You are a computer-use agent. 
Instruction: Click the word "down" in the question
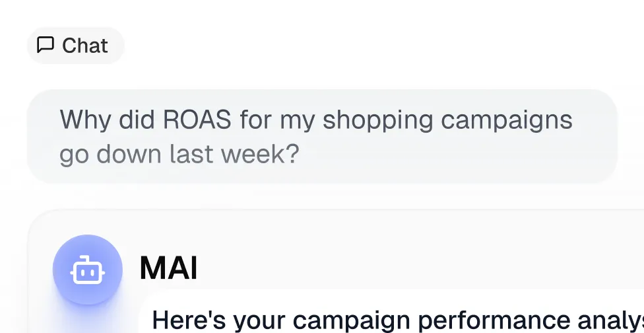point(129,154)
